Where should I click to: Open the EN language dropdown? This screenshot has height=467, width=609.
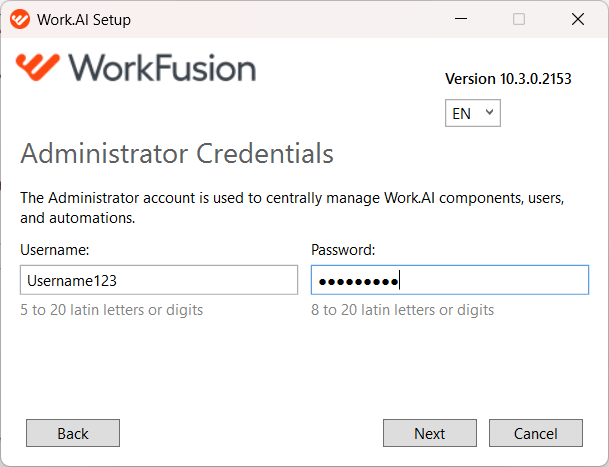473,113
